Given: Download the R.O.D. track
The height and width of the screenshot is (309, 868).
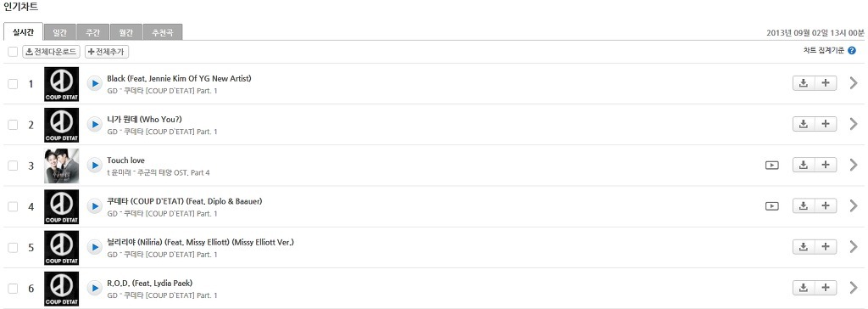Looking at the screenshot, I should [804, 288].
